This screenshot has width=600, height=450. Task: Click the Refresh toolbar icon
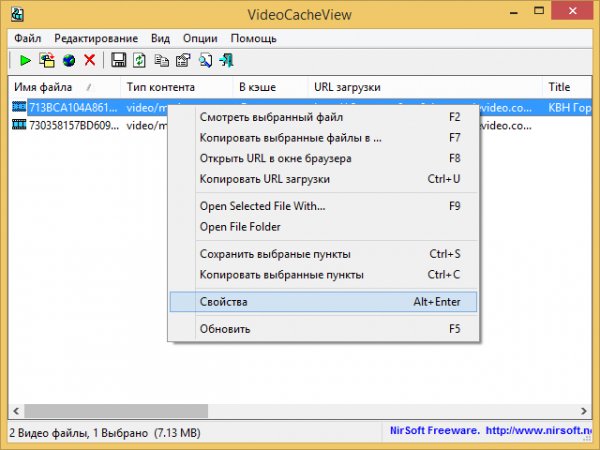139,60
